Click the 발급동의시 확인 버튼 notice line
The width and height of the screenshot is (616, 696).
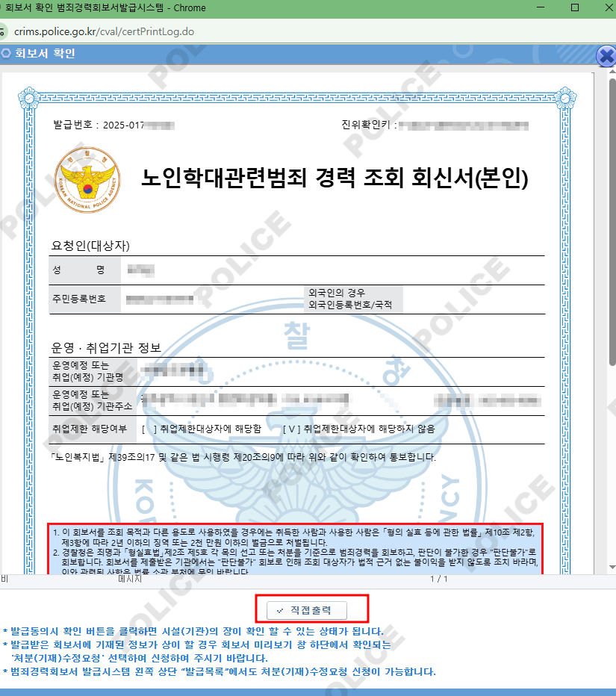pos(193,631)
